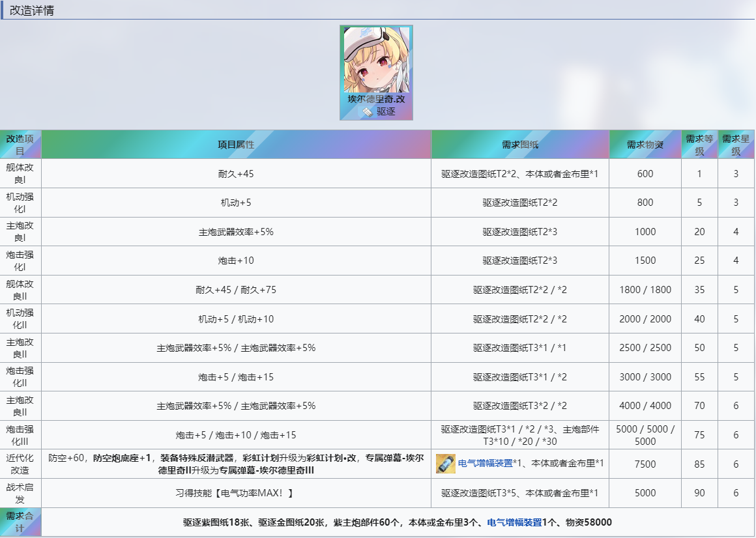This screenshot has height=538, width=756.
Task: Click the 600 resource cost cell
Action: point(645,173)
